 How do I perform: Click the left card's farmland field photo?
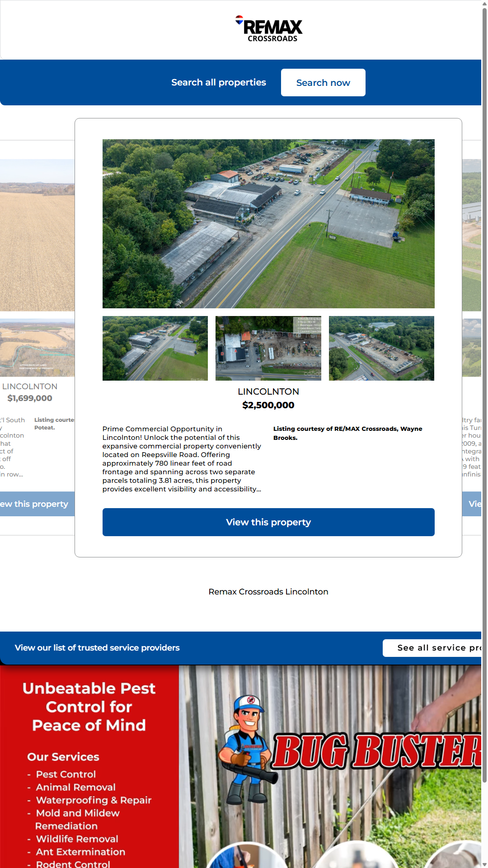37,235
